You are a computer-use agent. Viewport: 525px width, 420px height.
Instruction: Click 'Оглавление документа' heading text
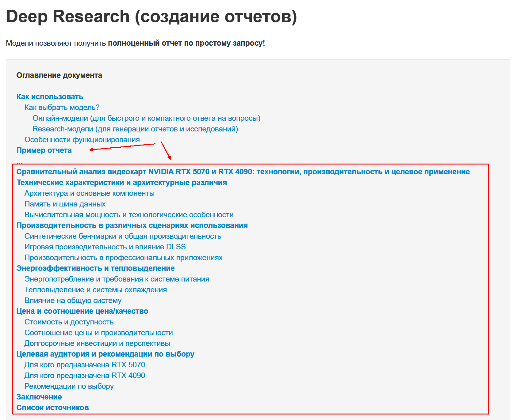[x=59, y=75]
